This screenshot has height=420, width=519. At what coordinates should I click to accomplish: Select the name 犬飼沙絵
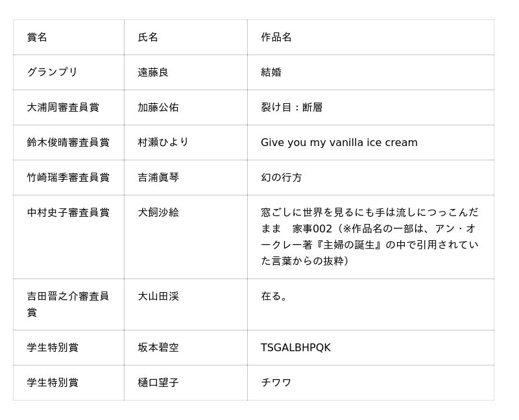(x=158, y=213)
